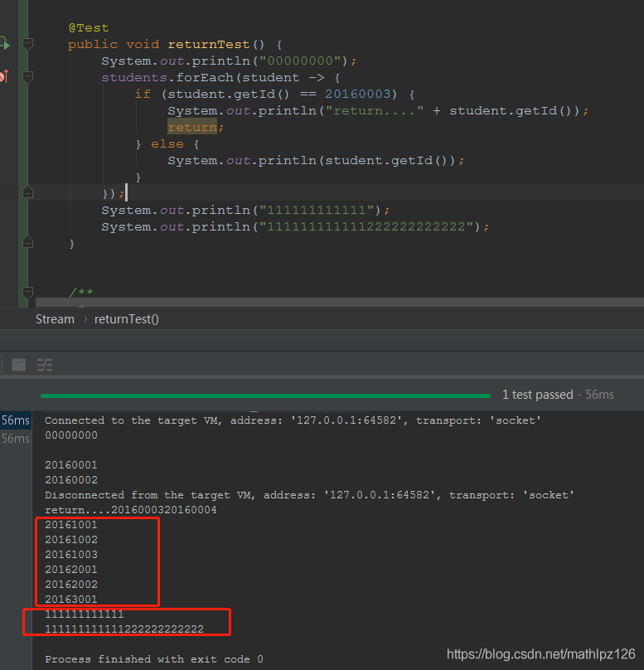Click the Trace Current Stream Chain icon
644x670 pixels.
(x=45, y=365)
